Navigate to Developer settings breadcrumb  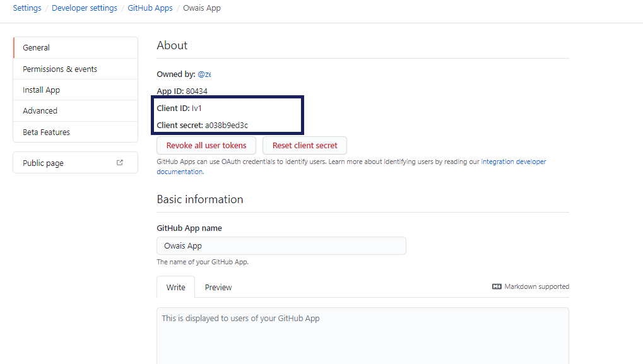(x=85, y=8)
